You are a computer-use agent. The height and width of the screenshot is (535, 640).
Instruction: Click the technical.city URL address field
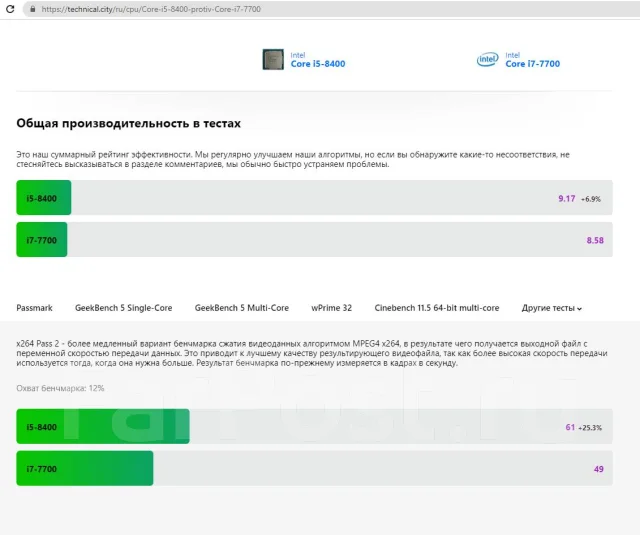click(331, 9)
